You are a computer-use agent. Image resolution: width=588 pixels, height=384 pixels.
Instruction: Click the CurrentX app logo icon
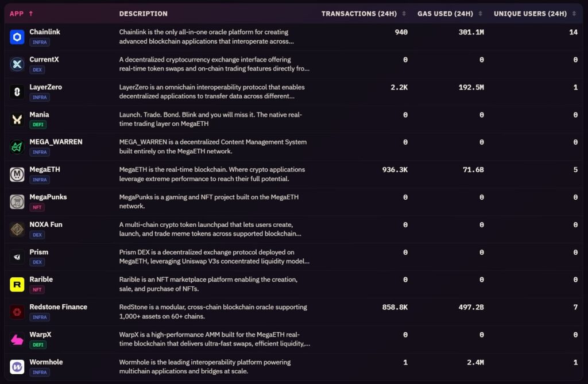pyautogui.click(x=17, y=64)
